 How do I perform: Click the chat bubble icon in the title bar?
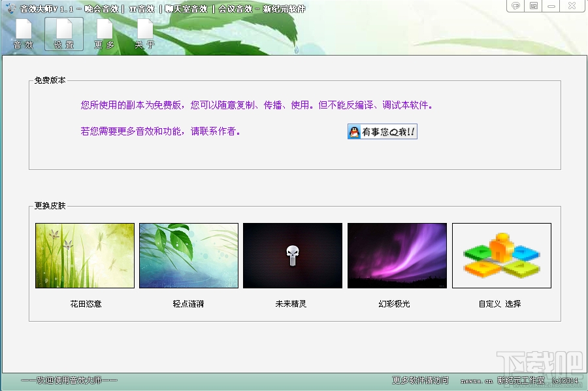(x=515, y=6)
